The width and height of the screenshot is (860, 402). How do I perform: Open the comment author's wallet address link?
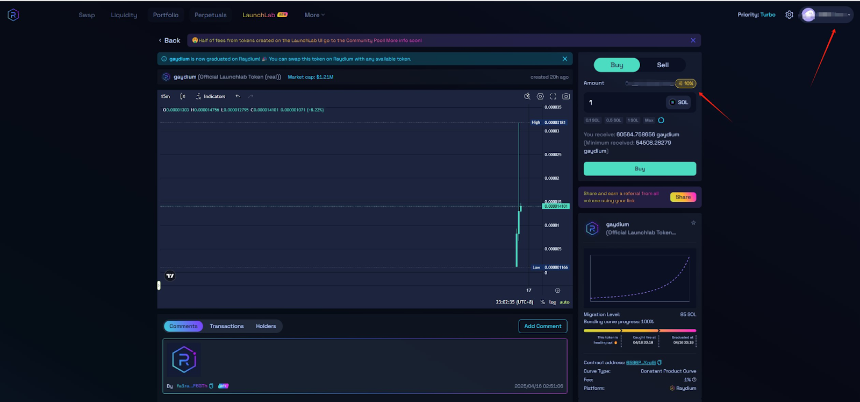coord(192,386)
